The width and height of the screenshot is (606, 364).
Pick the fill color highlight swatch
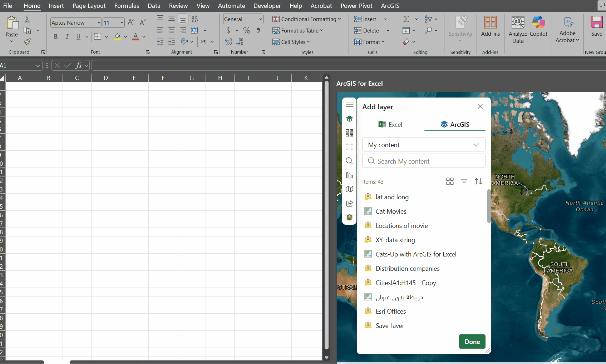117,36
